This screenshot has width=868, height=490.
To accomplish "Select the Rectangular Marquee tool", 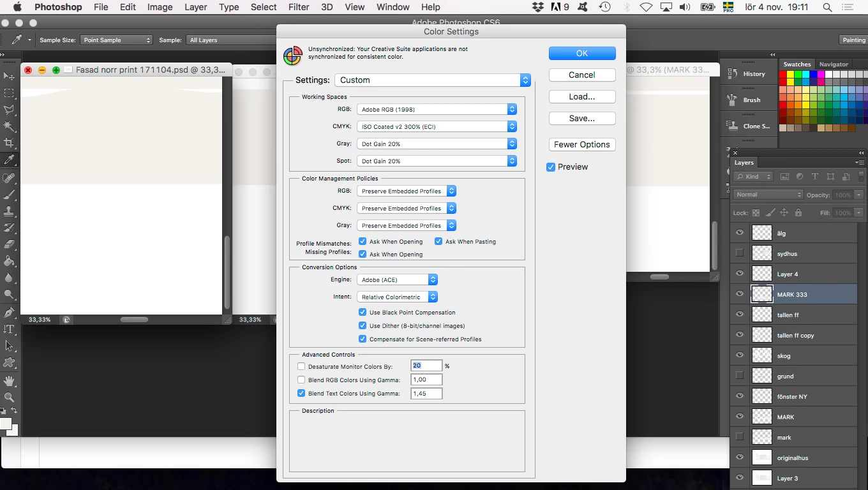I will tap(9, 93).
